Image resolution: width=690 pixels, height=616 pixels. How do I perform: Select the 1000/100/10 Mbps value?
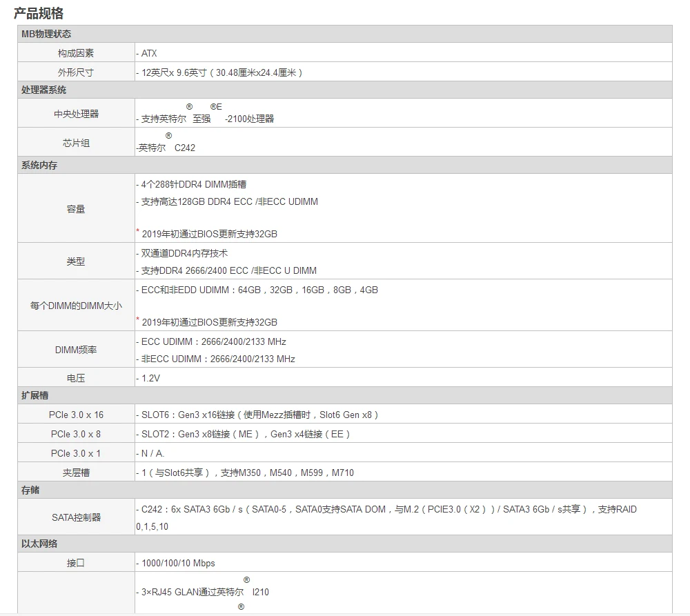coord(175,563)
